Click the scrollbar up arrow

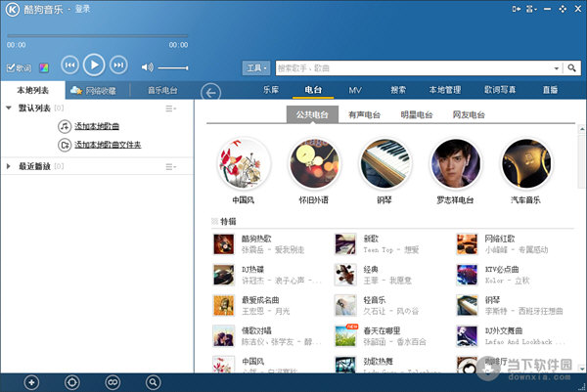tap(582, 129)
